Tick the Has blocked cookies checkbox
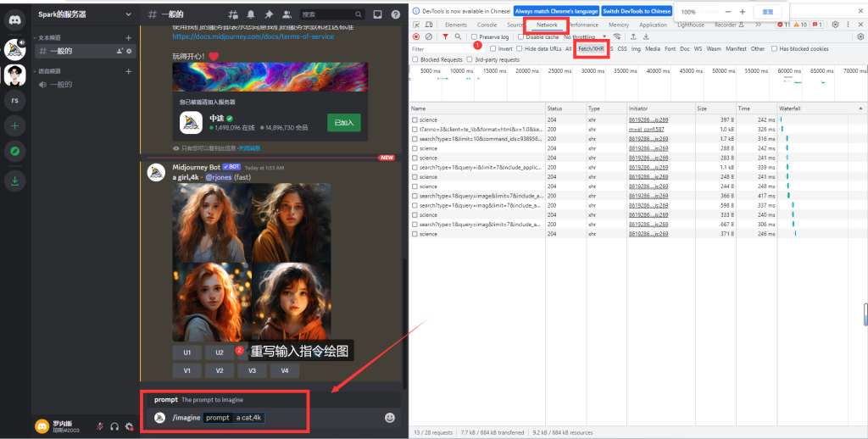This screenshot has height=439, width=868. pyautogui.click(x=775, y=49)
